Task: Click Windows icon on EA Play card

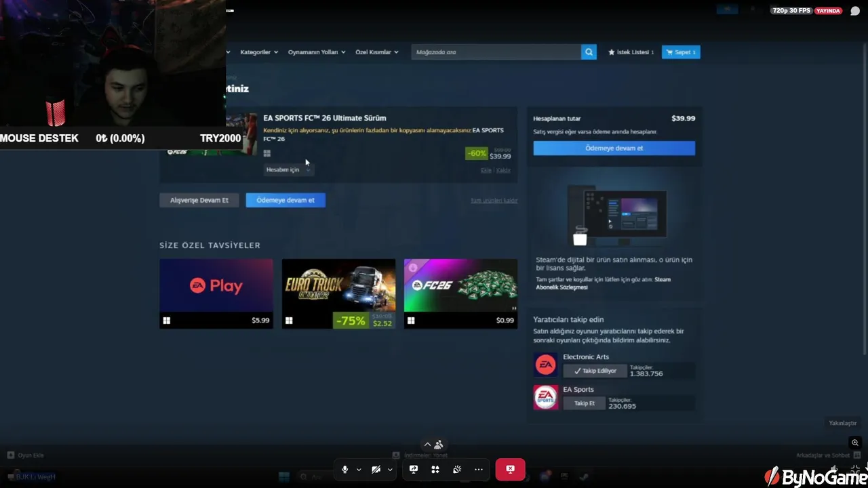Action: tap(167, 321)
